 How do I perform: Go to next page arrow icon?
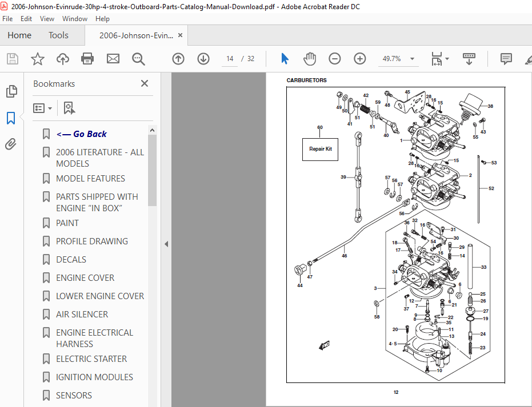(203, 59)
